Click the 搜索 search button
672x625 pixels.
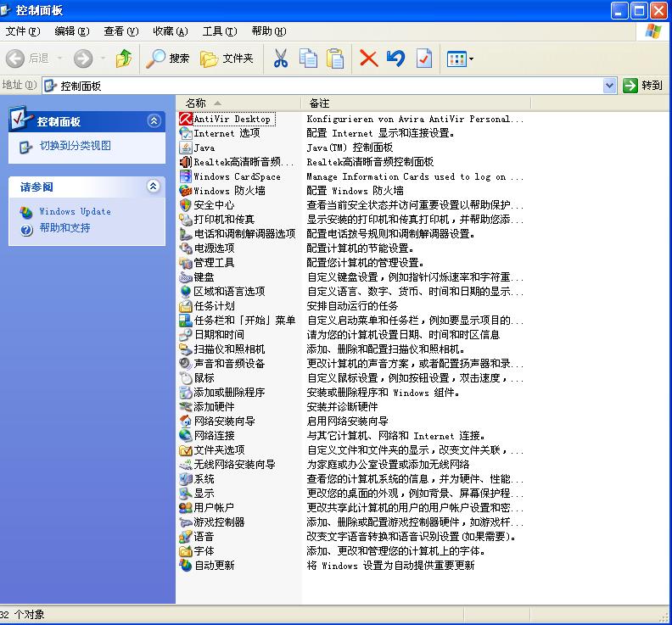point(167,59)
